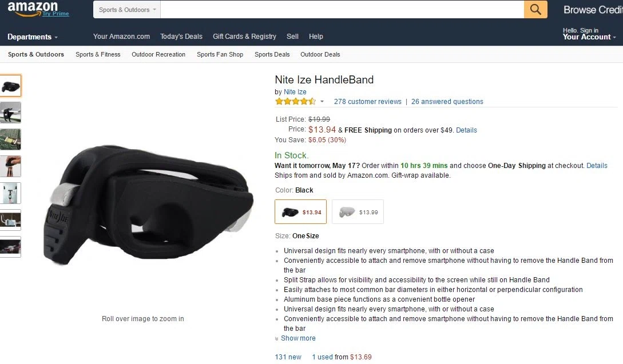Select the third product thumbnail
Screen dimensions: 623x364
point(10,139)
